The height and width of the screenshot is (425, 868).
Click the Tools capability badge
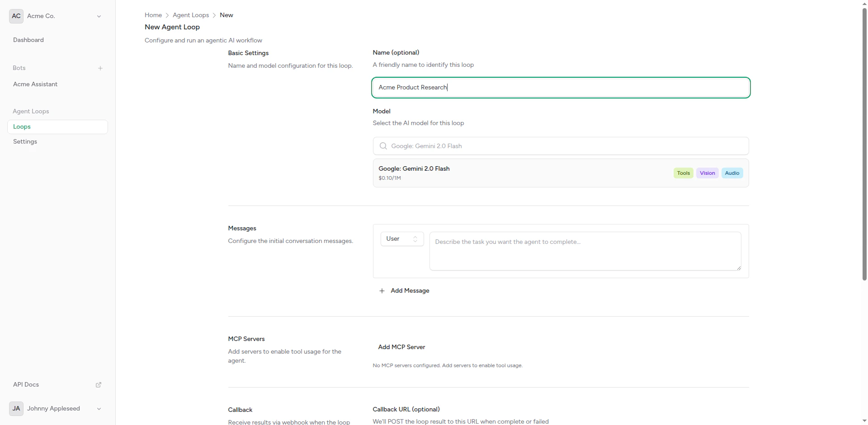683,173
